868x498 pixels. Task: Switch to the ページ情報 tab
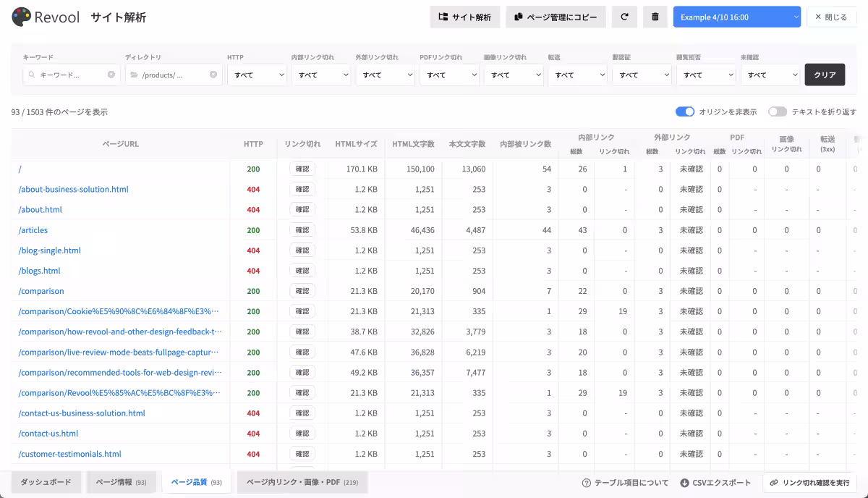coord(122,482)
